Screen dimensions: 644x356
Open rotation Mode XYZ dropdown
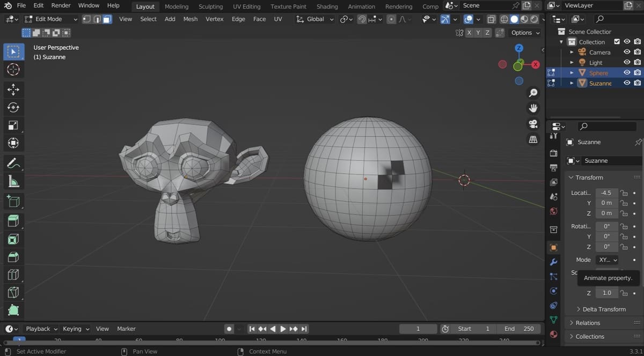(x=607, y=259)
